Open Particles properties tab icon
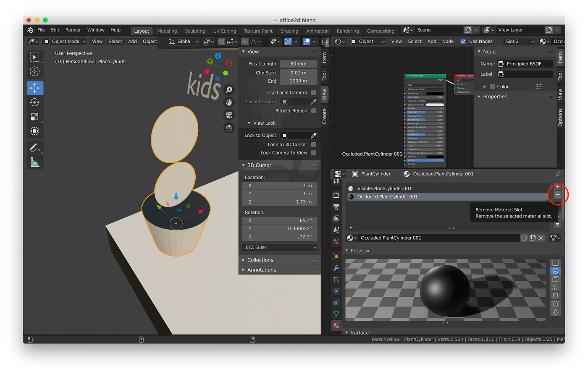This screenshot has width=588, height=374. tap(336, 279)
